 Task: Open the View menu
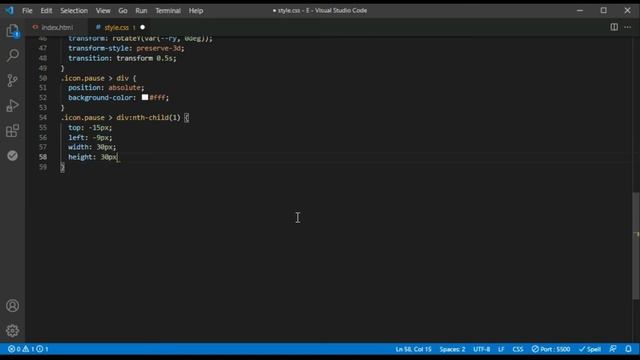pyautogui.click(x=103, y=11)
